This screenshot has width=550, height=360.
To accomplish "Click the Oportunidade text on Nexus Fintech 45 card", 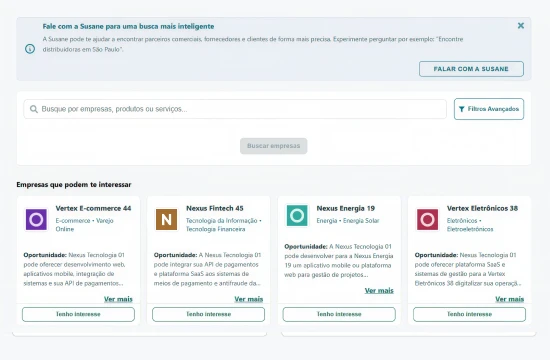I will [x=208, y=269].
